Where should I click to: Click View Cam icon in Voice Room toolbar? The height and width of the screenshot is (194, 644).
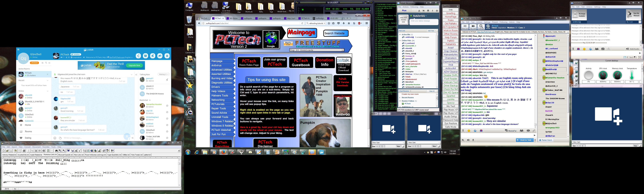[465, 27]
